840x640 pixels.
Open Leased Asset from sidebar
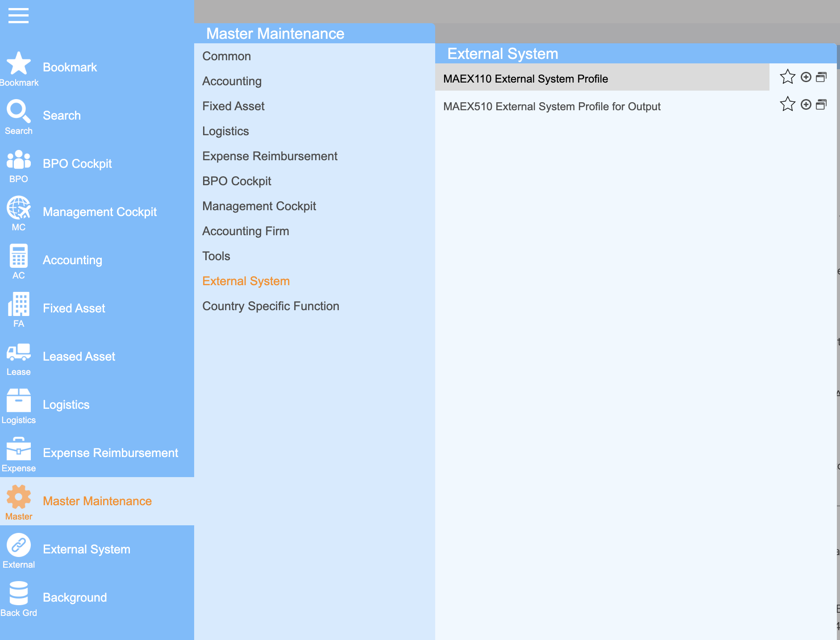[x=79, y=357]
